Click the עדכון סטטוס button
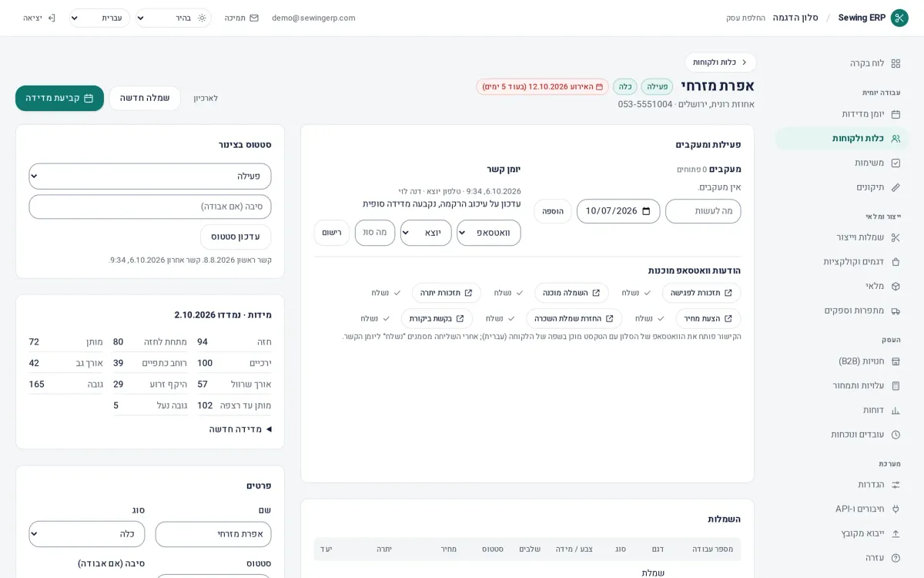Viewport: 924px width, 578px height. point(236,237)
